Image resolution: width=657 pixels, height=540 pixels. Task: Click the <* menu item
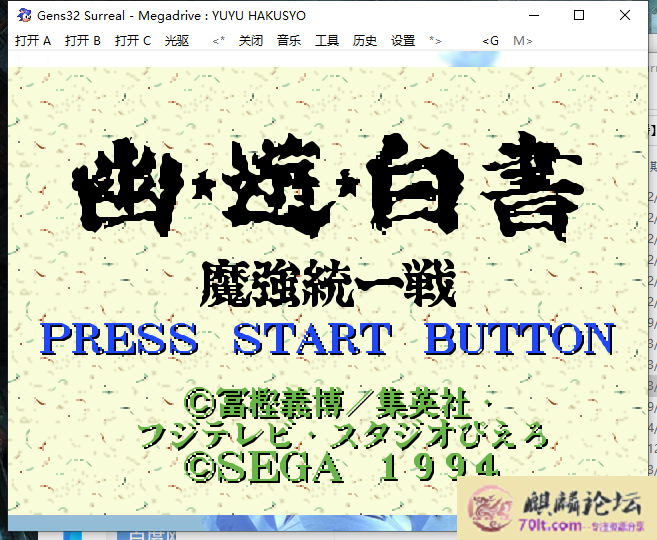click(x=218, y=41)
